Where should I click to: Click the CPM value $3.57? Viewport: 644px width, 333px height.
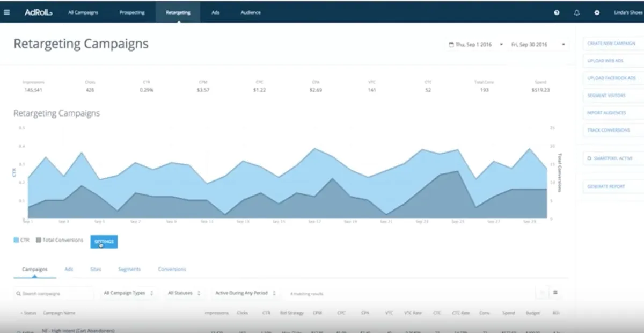pos(203,90)
